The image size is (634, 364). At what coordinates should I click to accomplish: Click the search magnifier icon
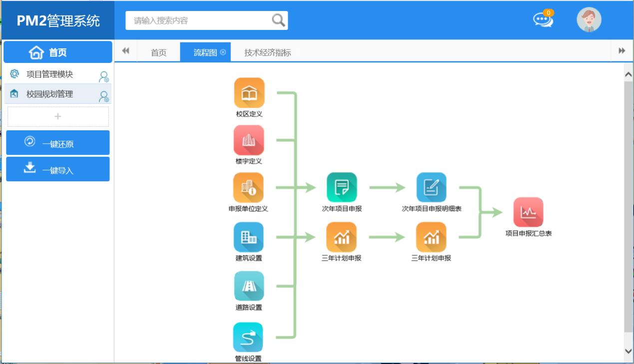(x=278, y=20)
